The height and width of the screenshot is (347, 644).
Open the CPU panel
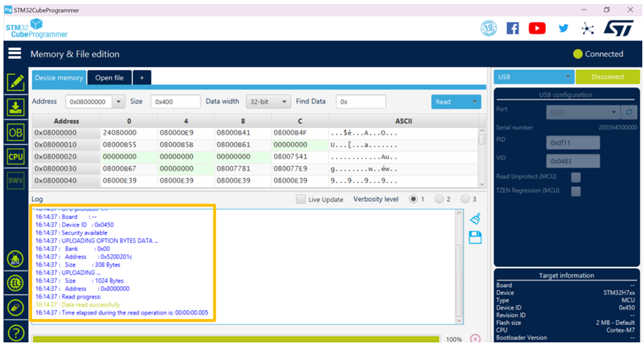(x=16, y=157)
